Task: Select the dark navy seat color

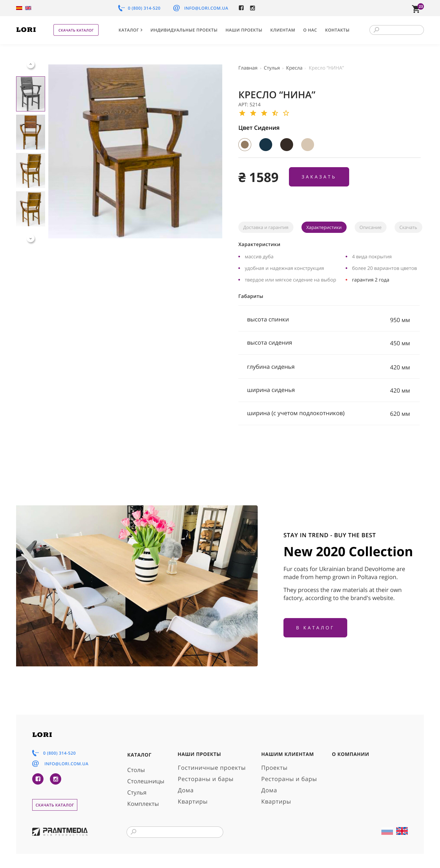Action: click(x=265, y=145)
